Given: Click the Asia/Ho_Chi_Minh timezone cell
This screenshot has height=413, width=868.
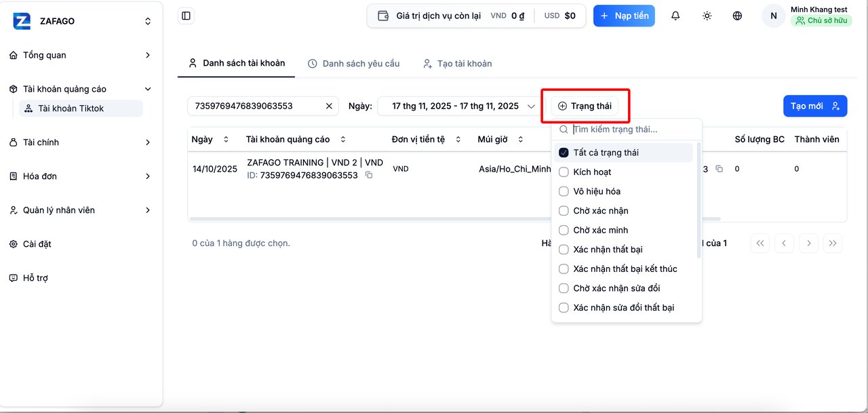Looking at the screenshot, I should pos(515,169).
